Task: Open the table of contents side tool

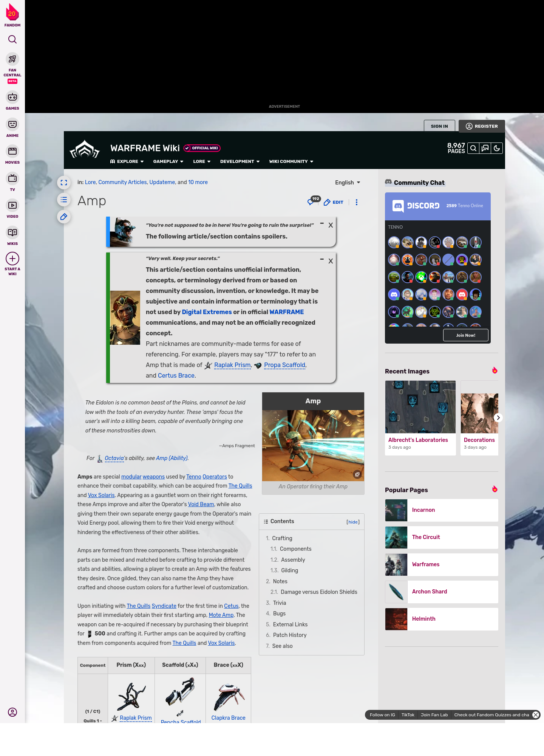Action: pyautogui.click(x=64, y=200)
